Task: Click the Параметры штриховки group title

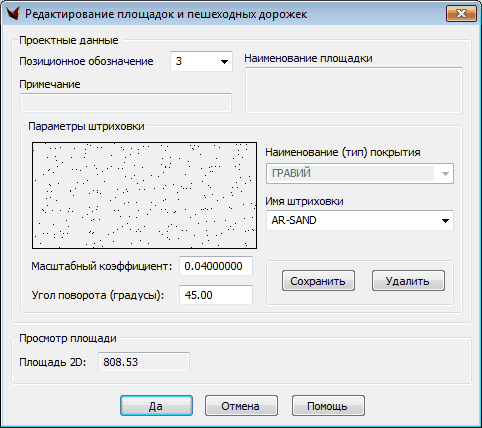Action: (86, 127)
